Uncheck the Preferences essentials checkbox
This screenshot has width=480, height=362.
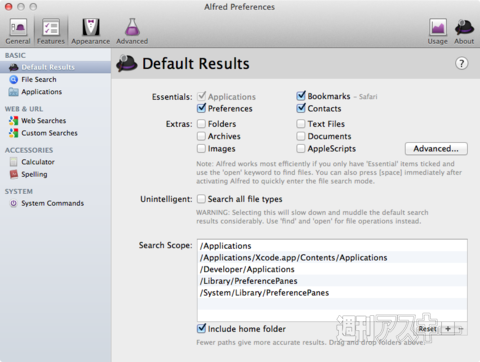(201, 108)
